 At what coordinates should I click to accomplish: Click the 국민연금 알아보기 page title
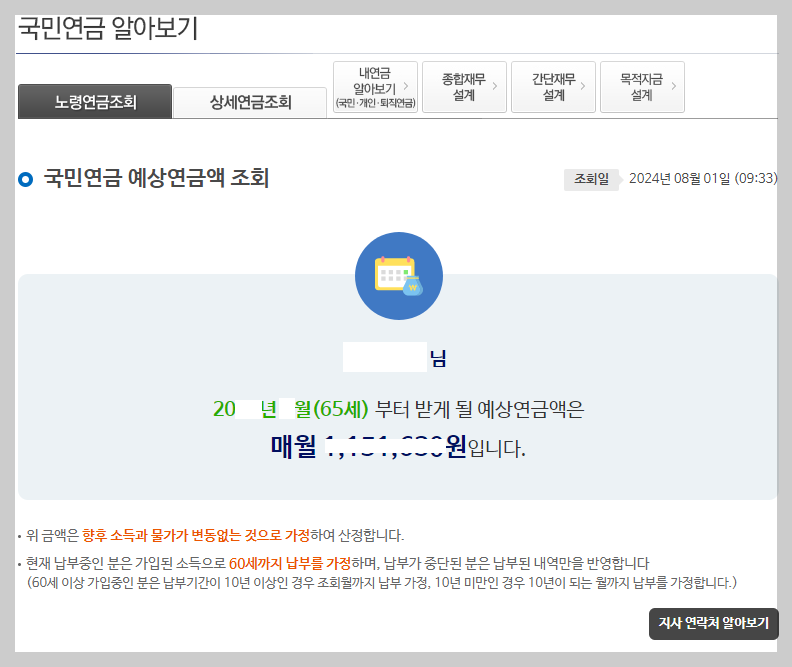(108, 28)
